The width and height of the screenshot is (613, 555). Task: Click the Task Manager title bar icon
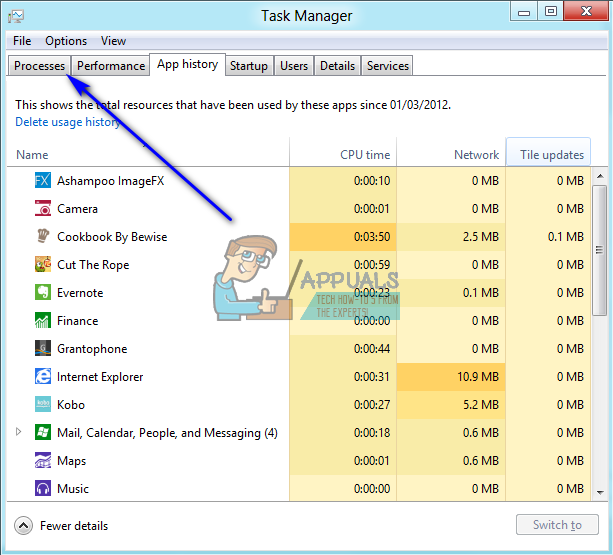(16, 16)
